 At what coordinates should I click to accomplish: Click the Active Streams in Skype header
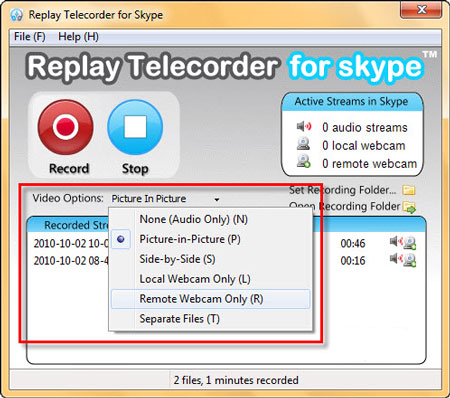pos(351,101)
